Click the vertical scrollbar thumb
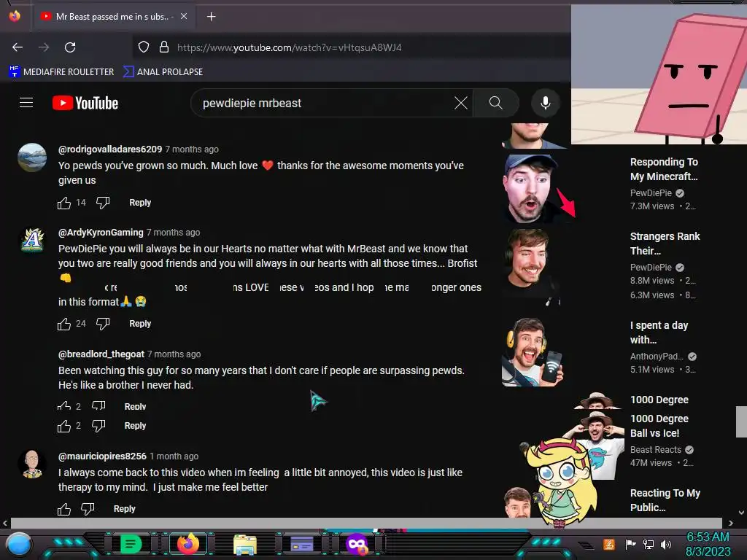This screenshot has height=560, width=747. coord(741,422)
